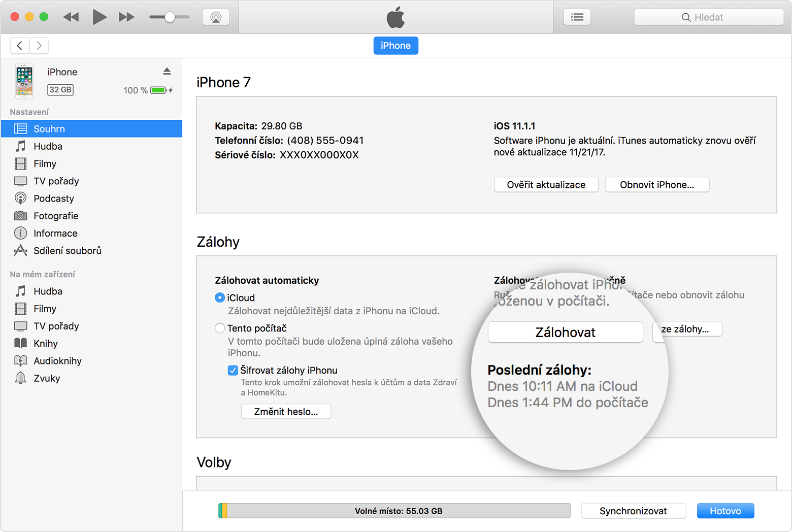
Task: Open the Up Next list icon
Action: [x=577, y=17]
